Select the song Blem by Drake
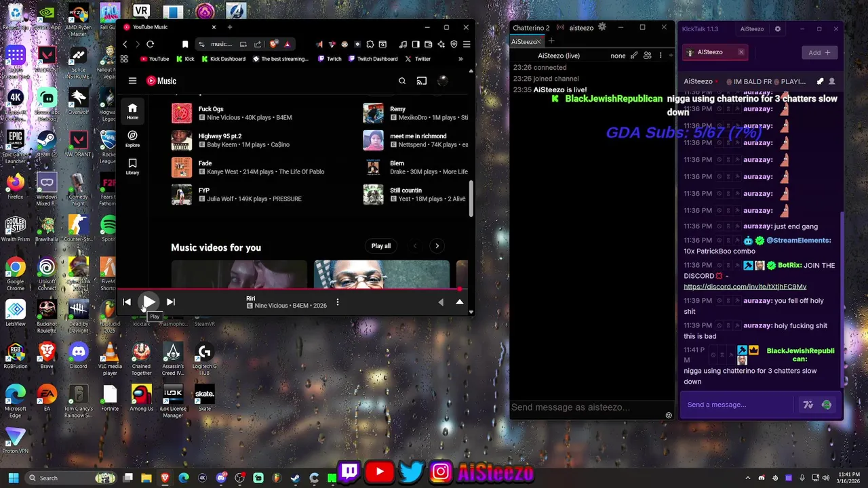This screenshot has width=868, height=488. [x=397, y=163]
